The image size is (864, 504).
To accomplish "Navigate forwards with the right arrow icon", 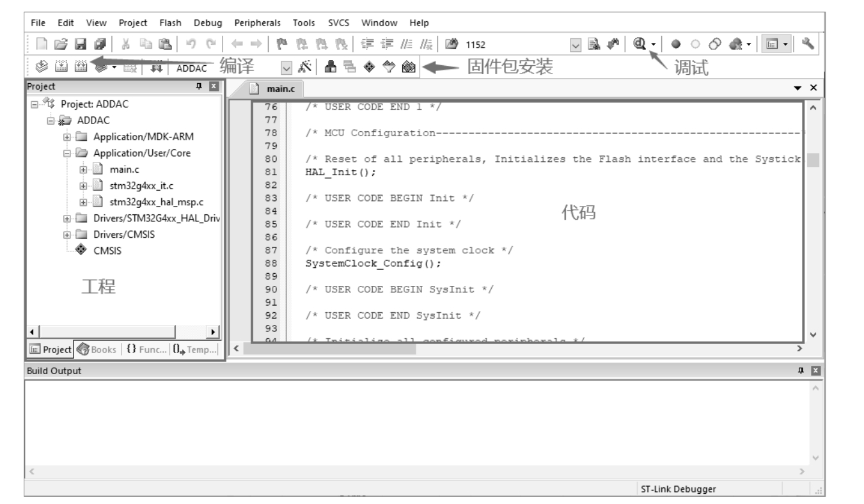I will [x=256, y=44].
